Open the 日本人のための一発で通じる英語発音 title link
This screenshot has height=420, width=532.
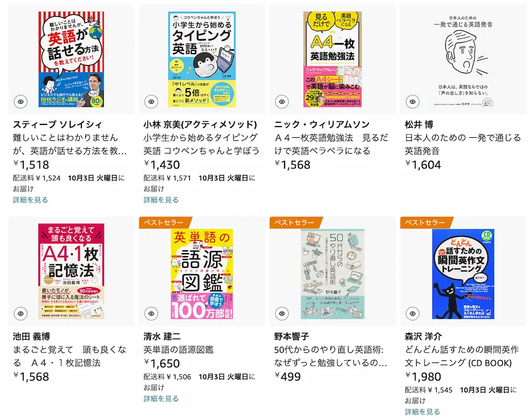click(463, 144)
